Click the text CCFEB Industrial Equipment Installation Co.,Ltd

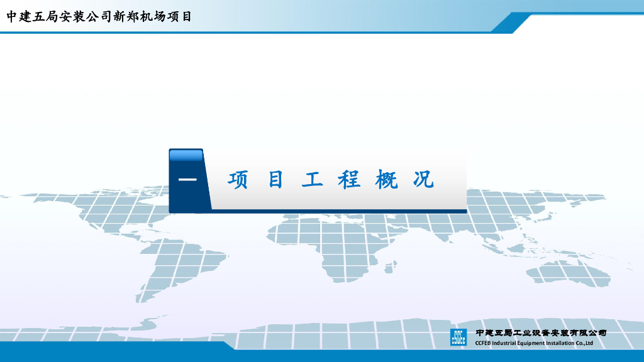tap(534, 343)
